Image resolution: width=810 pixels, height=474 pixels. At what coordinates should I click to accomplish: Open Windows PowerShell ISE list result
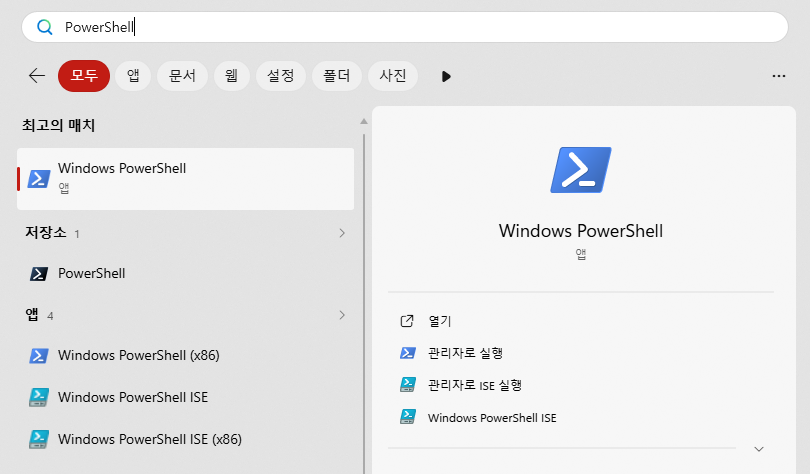pyautogui.click(x=185, y=398)
